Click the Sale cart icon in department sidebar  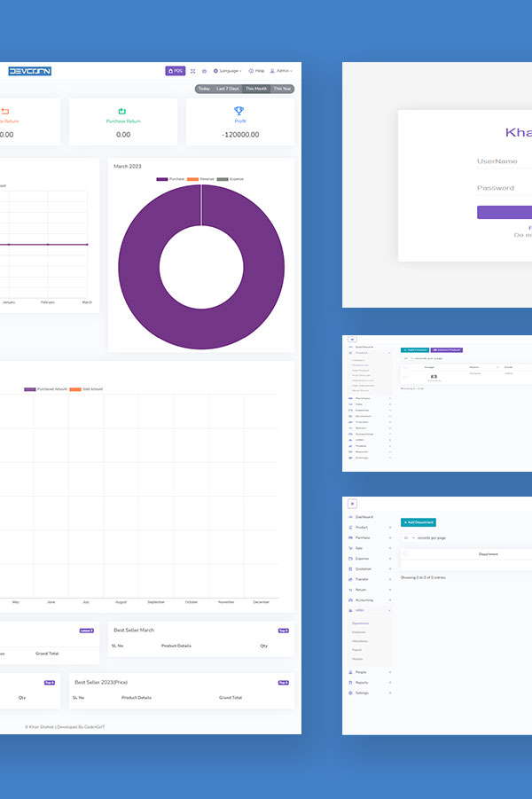click(350, 548)
